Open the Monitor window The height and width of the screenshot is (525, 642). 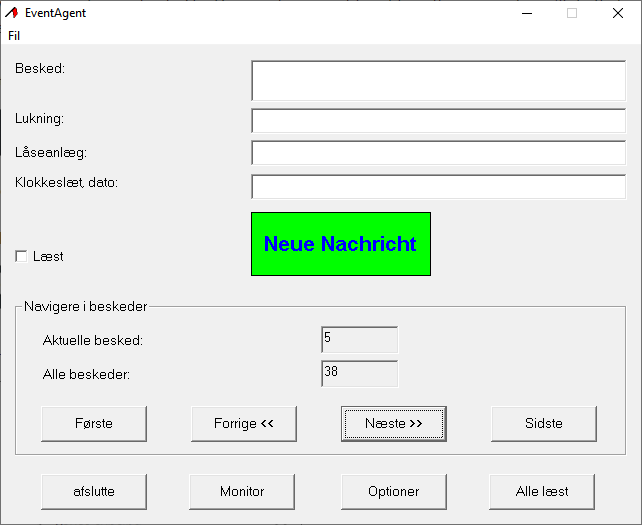point(242,491)
